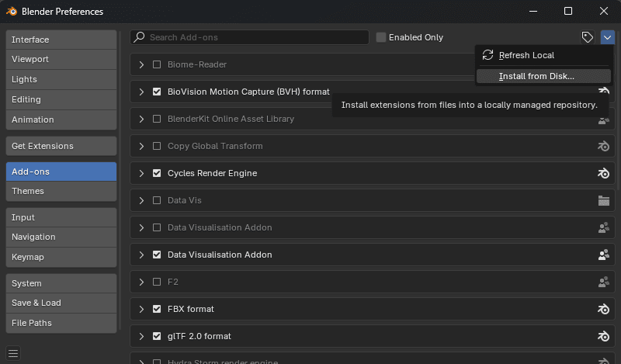Click Blender icon on Copy Global Transform row
Viewport: 621px width, 364px height.
tap(603, 146)
